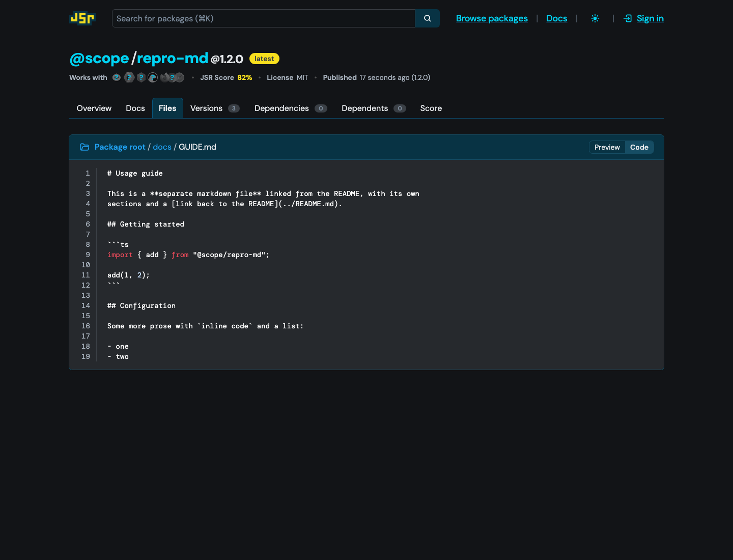The image size is (733, 560).
Task: Focus the Search for packages field
Action: tap(264, 18)
